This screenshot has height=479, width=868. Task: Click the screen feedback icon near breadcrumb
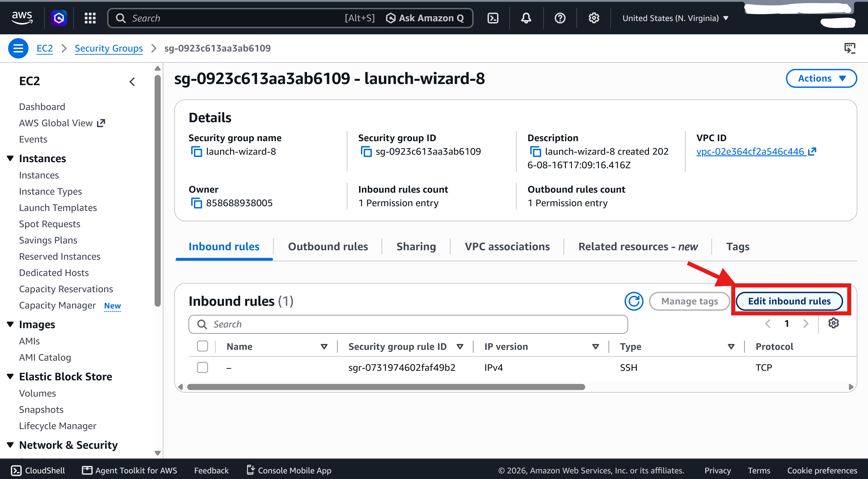click(x=849, y=48)
